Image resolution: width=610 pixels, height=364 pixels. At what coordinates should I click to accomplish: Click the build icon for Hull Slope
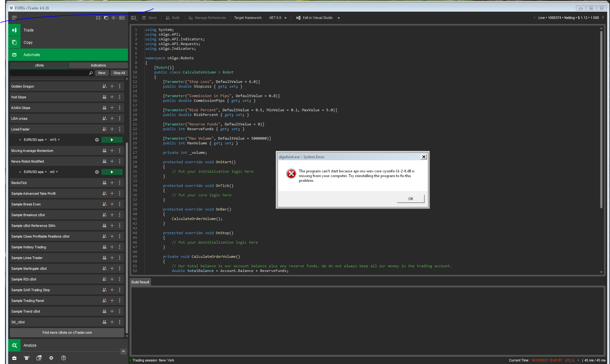tap(104, 97)
